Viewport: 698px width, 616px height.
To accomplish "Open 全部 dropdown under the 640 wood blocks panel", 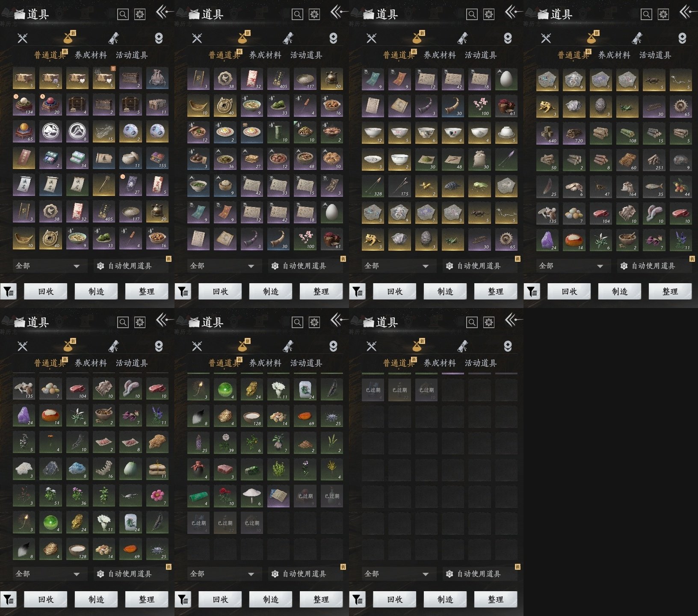I will tap(571, 266).
